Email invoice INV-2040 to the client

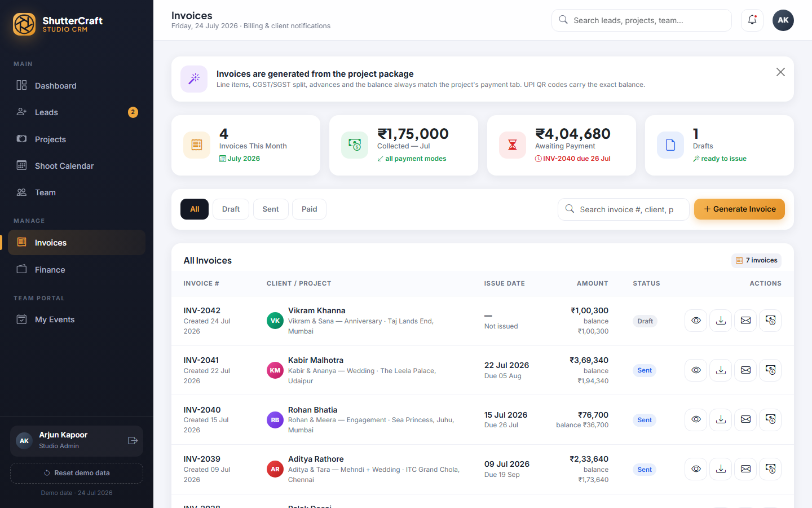click(745, 419)
